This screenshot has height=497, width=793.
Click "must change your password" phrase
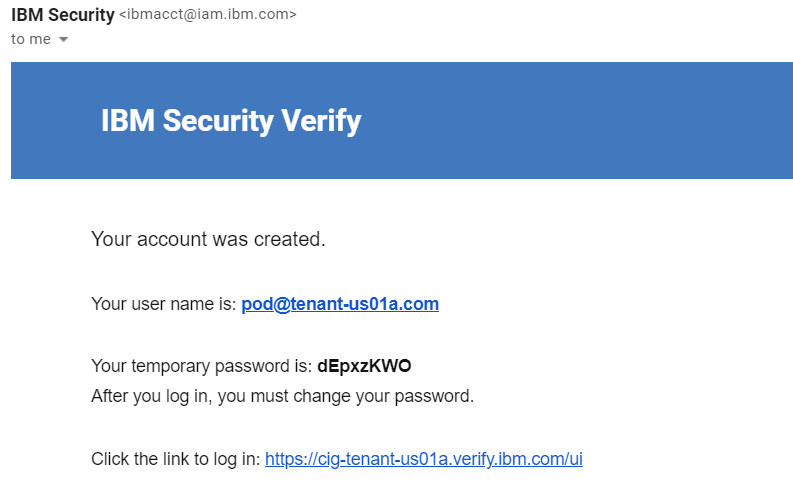coord(362,396)
